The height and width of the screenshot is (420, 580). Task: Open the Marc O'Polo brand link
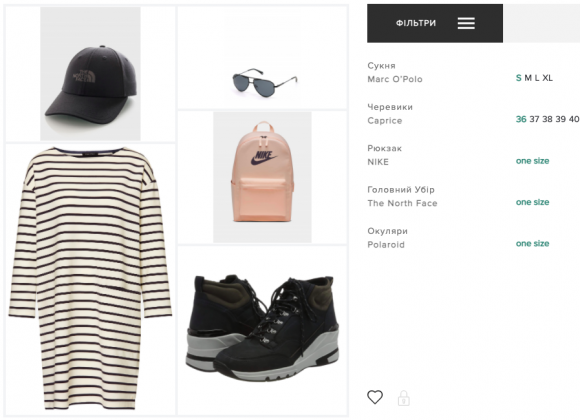pos(395,79)
